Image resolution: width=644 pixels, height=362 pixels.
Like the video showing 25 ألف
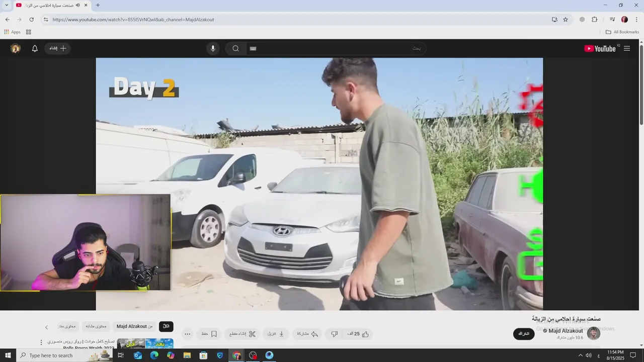coord(358,334)
